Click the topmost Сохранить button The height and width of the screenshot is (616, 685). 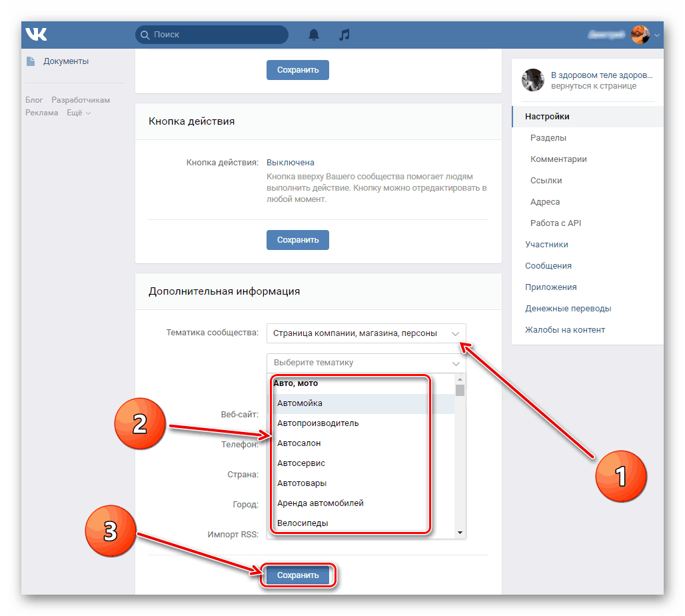297,70
